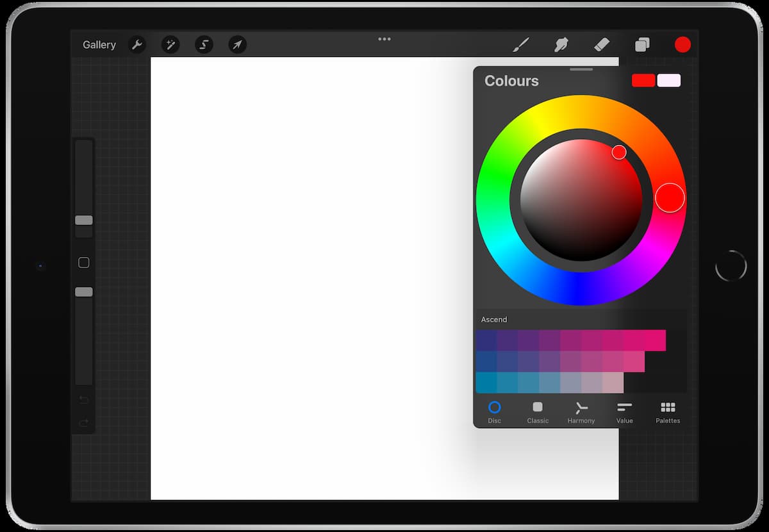This screenshot has width=769, height=532.
Task: Pick the Brush tool
Action: (x=520, y=44)
